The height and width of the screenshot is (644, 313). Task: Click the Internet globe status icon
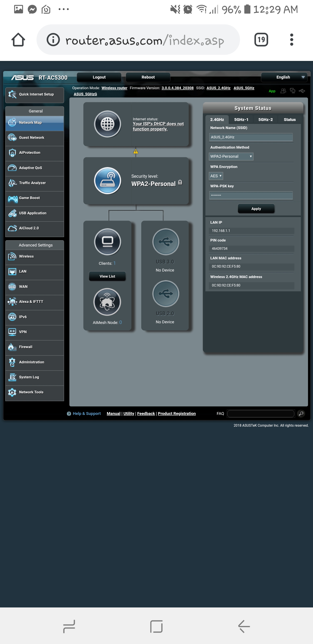(108, 124)
